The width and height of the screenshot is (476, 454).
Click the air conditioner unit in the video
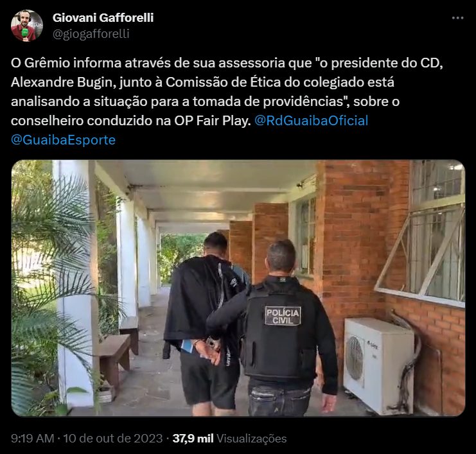pyautogui.click(x=378, y=365)
